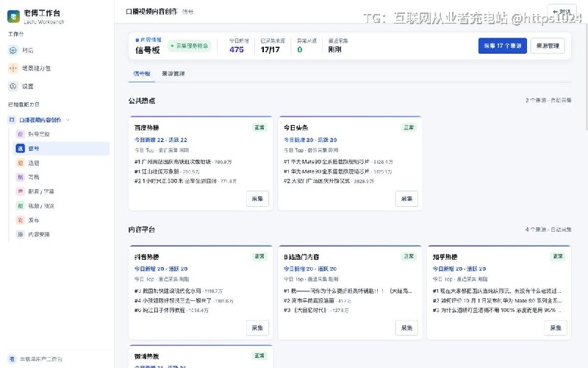
Task: Click the 2 个来源 · 自动采集 label
Action: [548, 100]
